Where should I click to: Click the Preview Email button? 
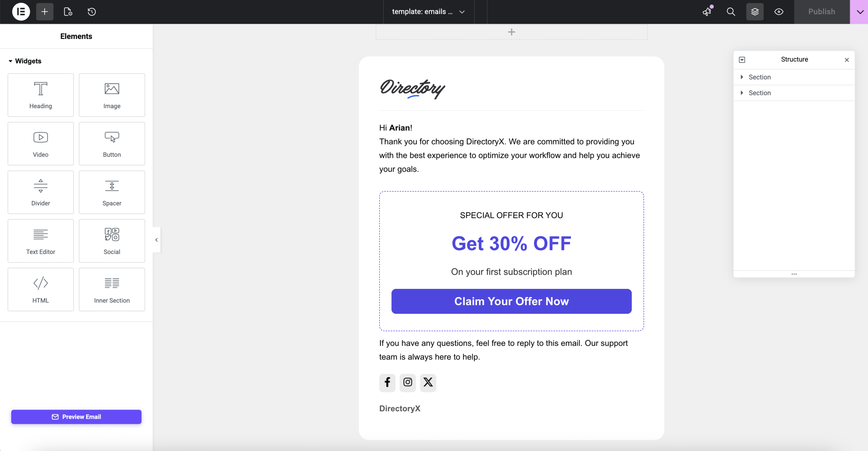76,417
